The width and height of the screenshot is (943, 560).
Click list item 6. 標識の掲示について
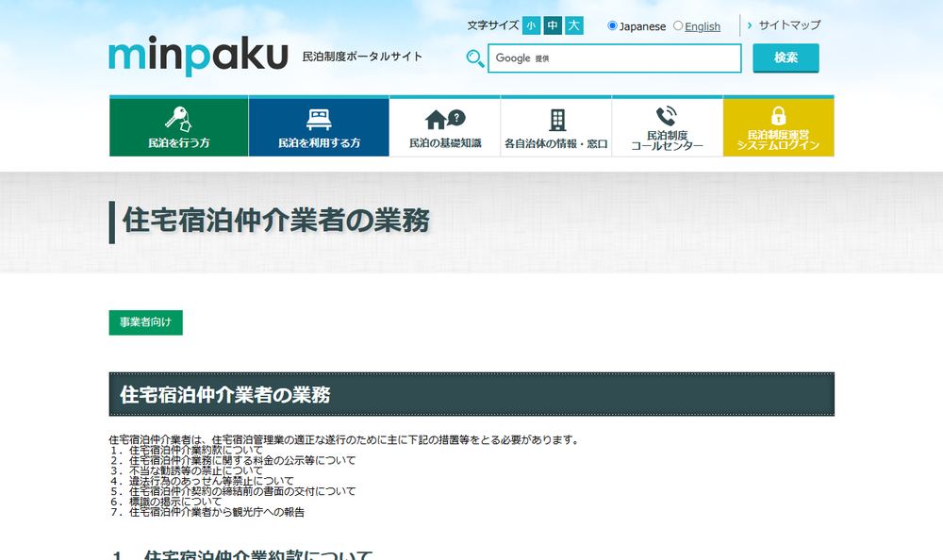165,501
